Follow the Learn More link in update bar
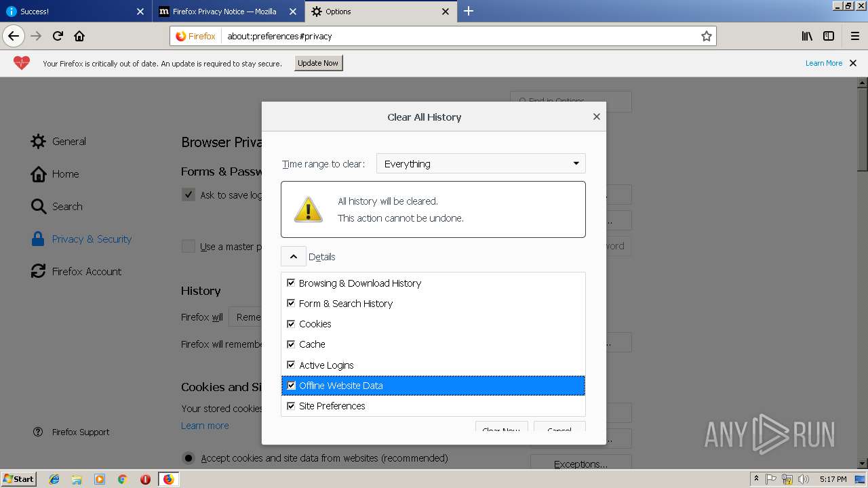 pyautogui.click(x=824, y=63)
